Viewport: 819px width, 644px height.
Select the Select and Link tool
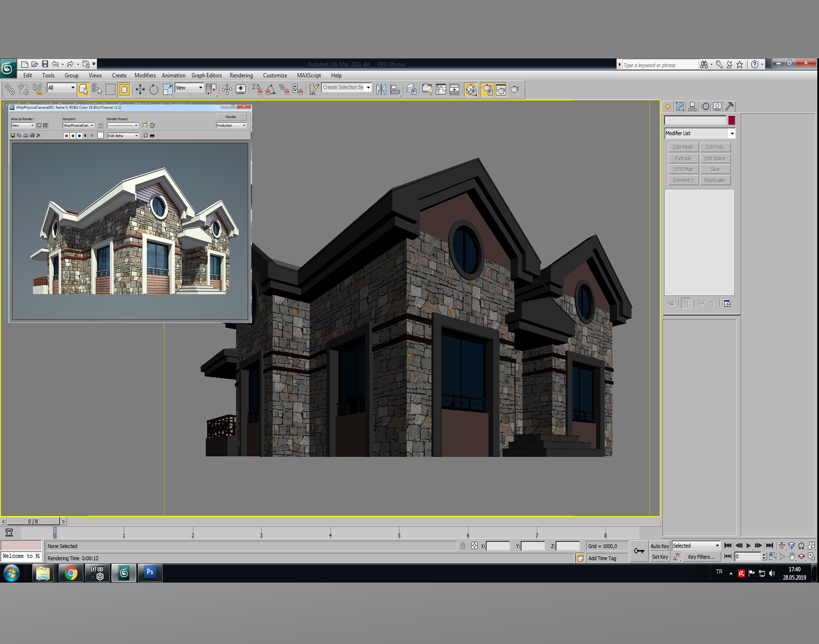(x=10, y=89)
